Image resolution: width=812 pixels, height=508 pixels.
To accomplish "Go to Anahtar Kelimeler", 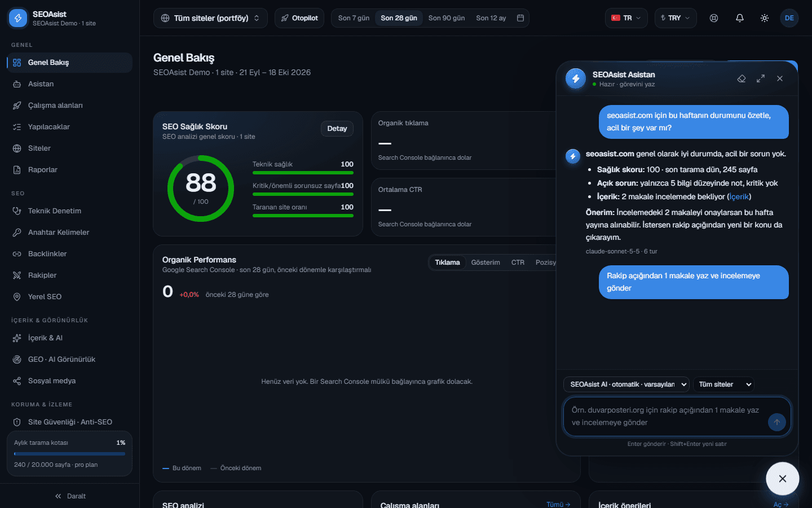I will point(69,233).
